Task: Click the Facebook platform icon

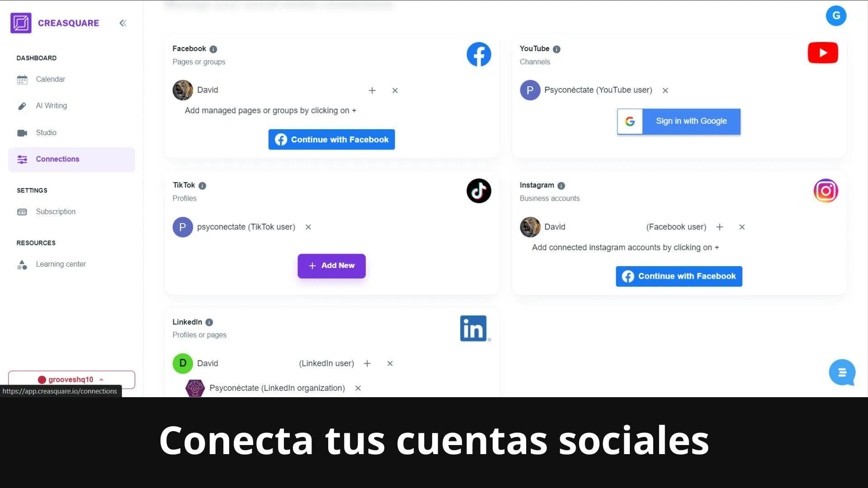Action: [x=478, y=54]
